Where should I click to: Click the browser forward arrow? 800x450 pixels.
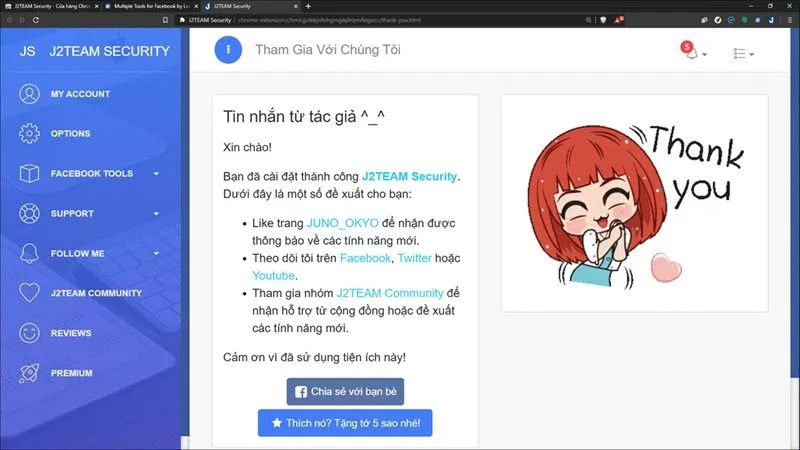22,20
